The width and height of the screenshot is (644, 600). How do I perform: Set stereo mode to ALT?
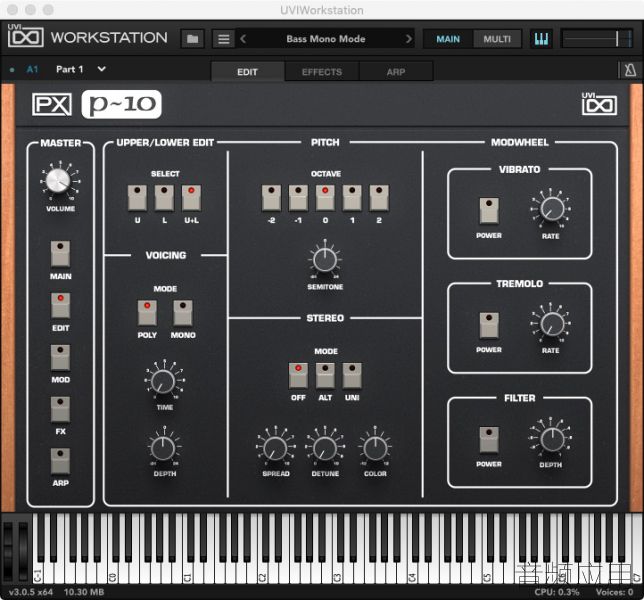(325, 375)
